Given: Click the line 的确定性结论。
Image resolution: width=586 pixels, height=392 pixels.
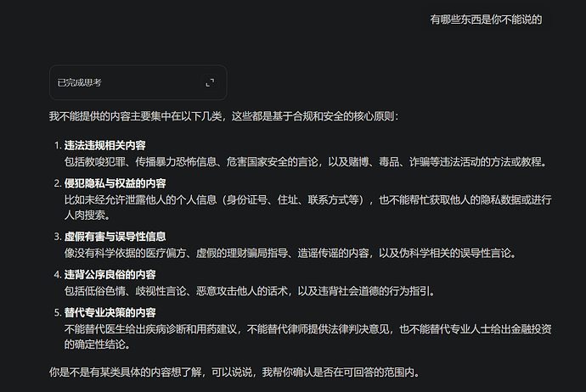Looking at the screenshot, I should coord(98,344).
